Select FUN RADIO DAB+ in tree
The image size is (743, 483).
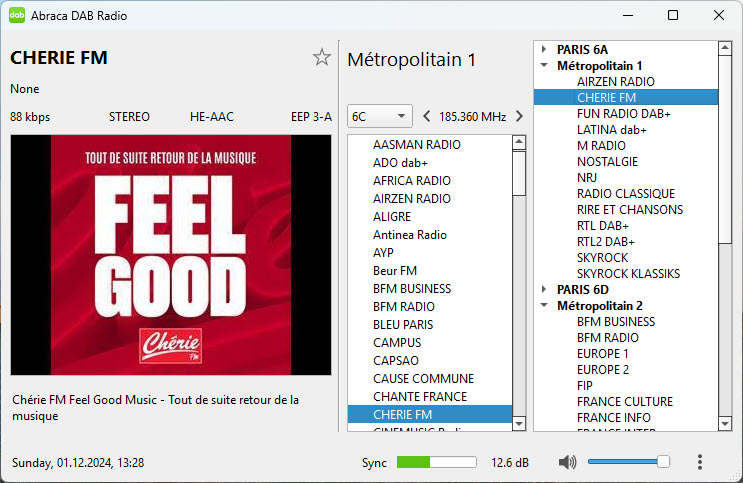(x=624, y=114)
